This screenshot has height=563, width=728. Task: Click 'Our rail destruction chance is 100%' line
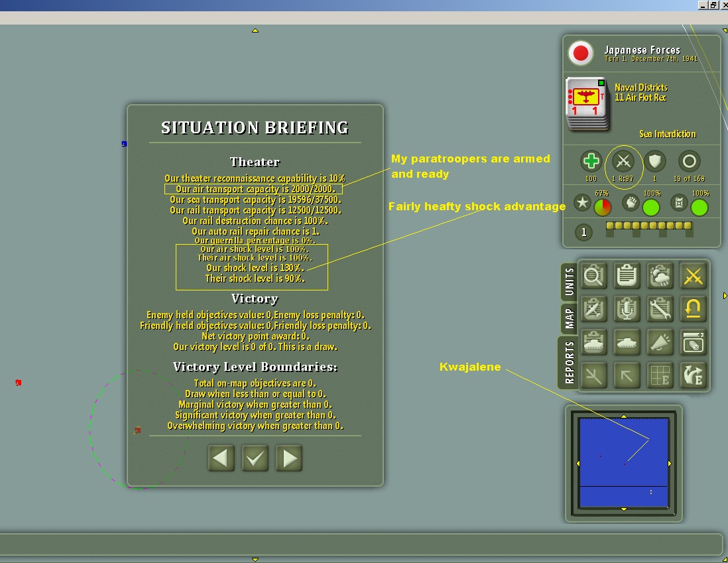[255, 221]
